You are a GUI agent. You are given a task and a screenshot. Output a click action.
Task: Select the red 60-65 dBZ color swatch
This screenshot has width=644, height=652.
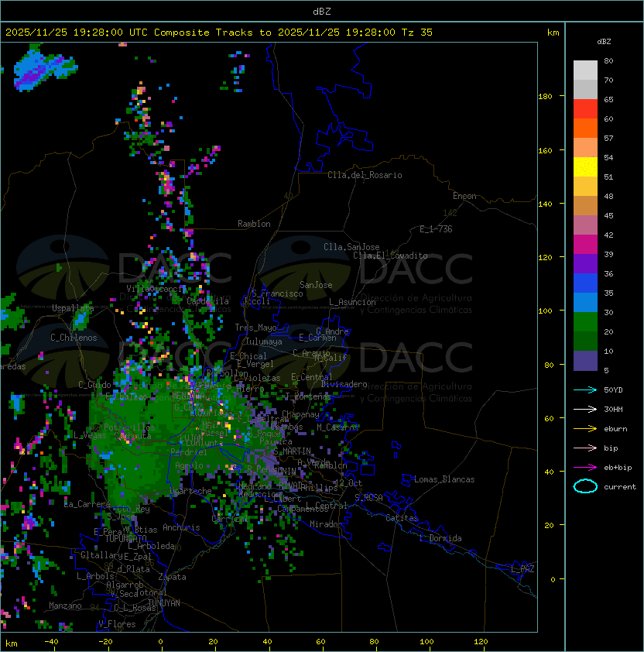tap(585, 109)
